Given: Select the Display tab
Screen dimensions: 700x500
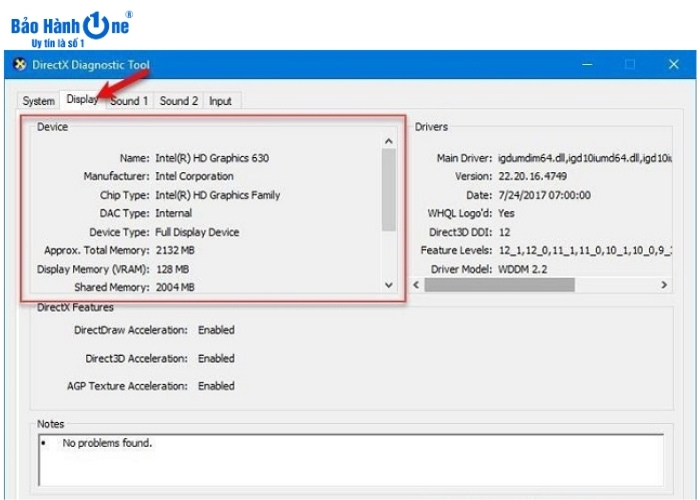Looking at the screenshot, I should pyautogui.click(x=82, y=99).
